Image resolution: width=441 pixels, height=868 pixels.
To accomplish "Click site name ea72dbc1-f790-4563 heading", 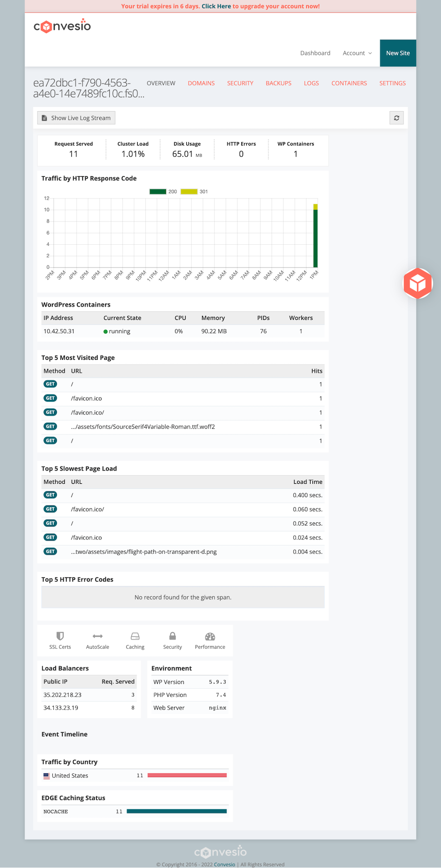I will 89,88.
